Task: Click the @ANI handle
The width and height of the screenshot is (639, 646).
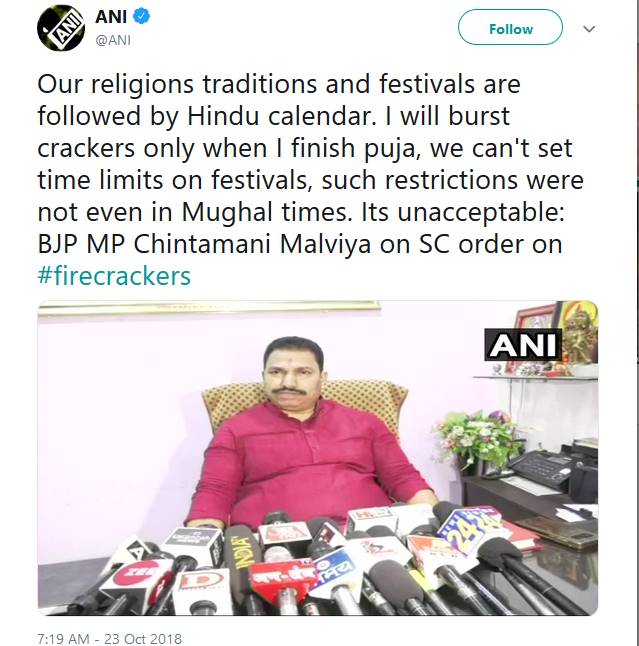Action: click(x=113, y=40)
